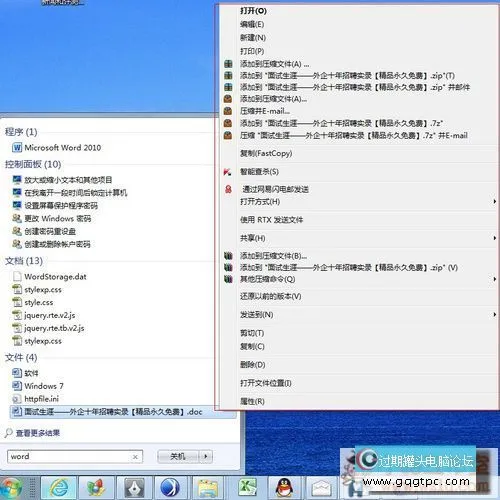The image size is (500, 500).
Task: Click the magnifier icon beside 查看更多结果
Action: pos(9,433)
